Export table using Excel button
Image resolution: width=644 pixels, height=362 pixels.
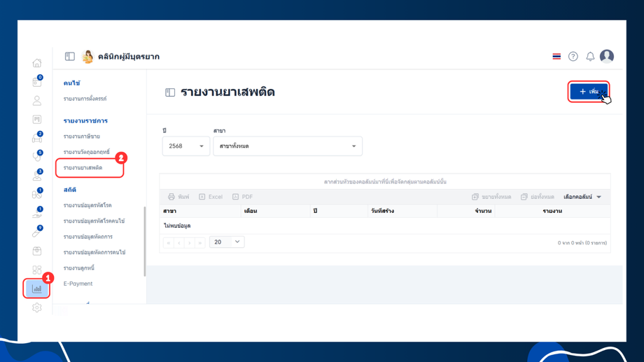tap(211, 197)
